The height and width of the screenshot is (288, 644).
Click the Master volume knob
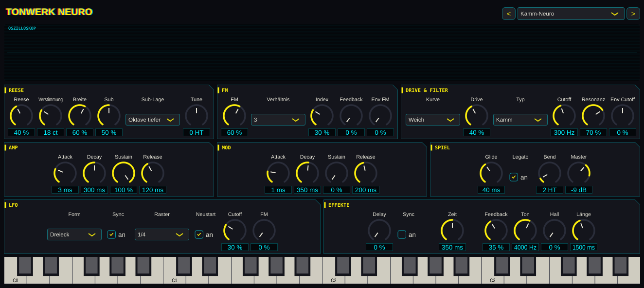click(579, 173)
